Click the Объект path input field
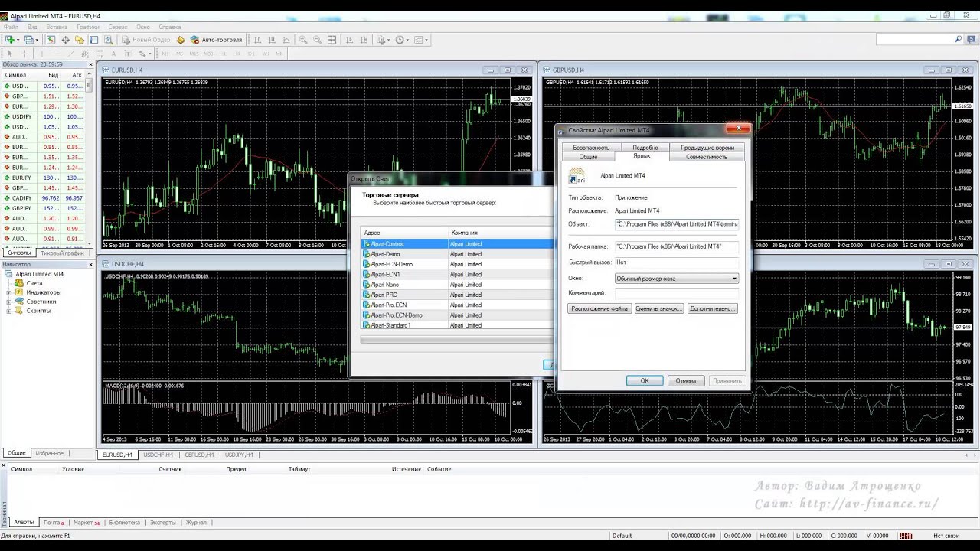 (677, 224)
